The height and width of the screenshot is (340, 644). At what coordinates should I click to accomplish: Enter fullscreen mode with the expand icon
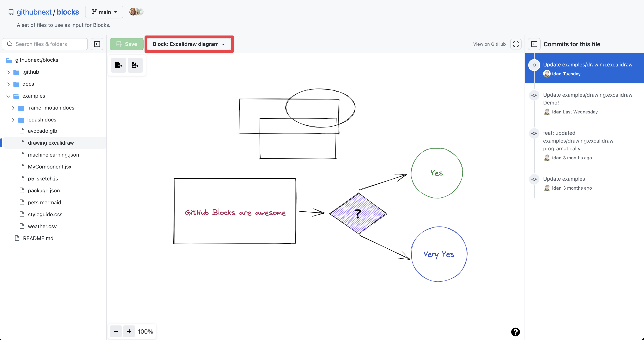click(x=516, y=44)
